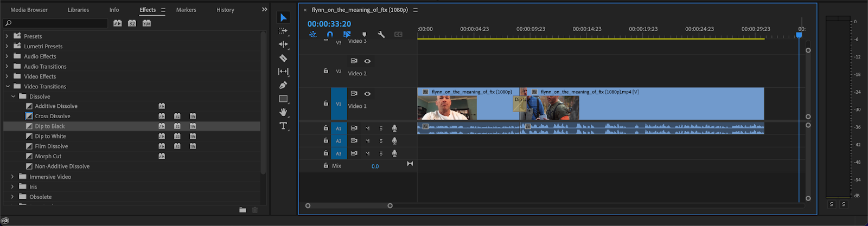Select the Ripple Edit tool

(283, 44)
